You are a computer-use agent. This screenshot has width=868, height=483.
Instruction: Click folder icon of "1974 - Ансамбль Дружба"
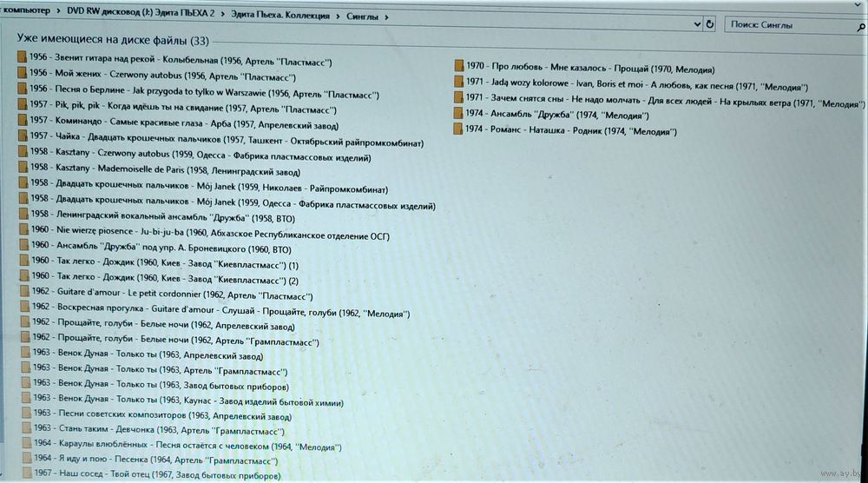[x=457, y=113]
